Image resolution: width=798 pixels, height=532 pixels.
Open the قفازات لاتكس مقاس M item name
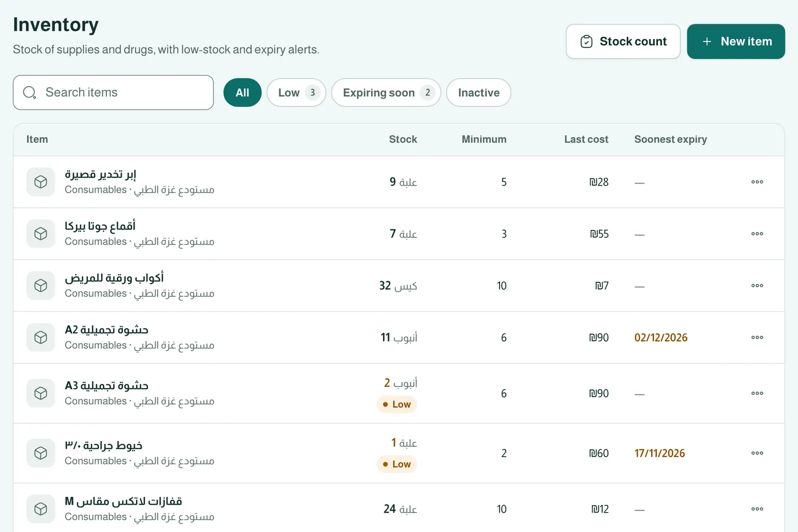(123, 502)
